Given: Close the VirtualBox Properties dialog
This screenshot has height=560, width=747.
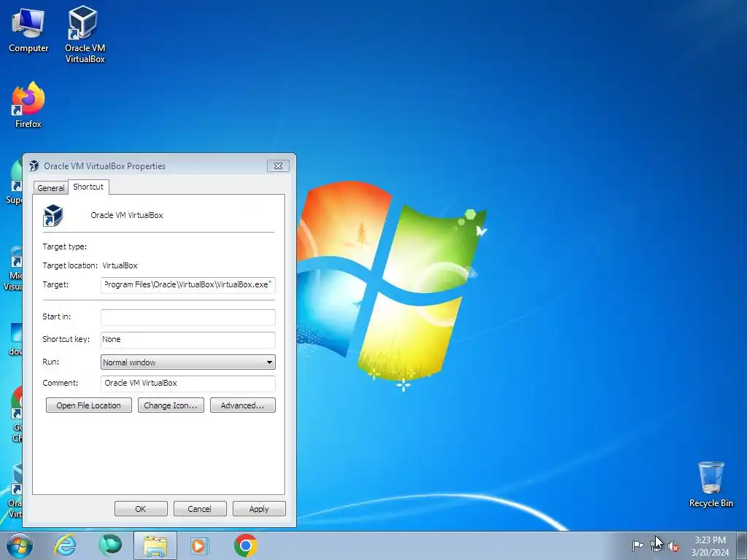Looking at the screenshot, I should tap(278, 166).
